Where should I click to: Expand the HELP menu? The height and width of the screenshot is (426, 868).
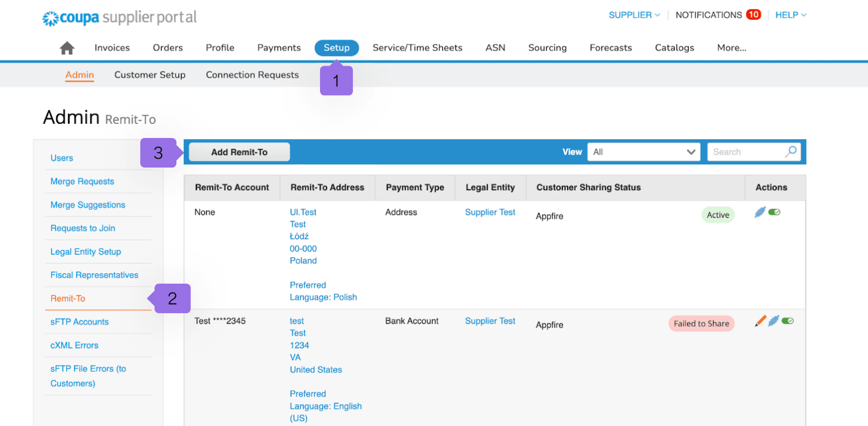pos(791,15)
